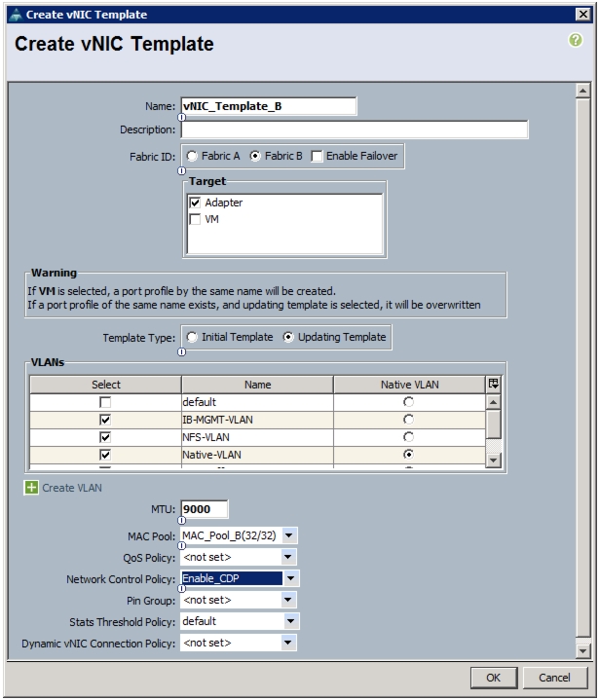The width and height of the screenshot is (599, 700).
Task: Click the dialog scroll up arrow
Action: (x=582, y=91)
